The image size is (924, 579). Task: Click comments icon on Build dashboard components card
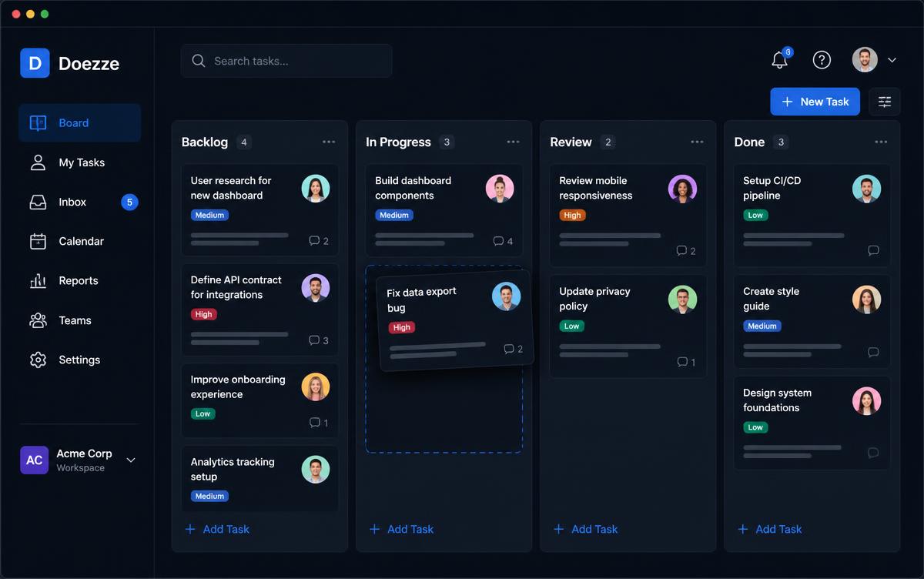(498, 241)
